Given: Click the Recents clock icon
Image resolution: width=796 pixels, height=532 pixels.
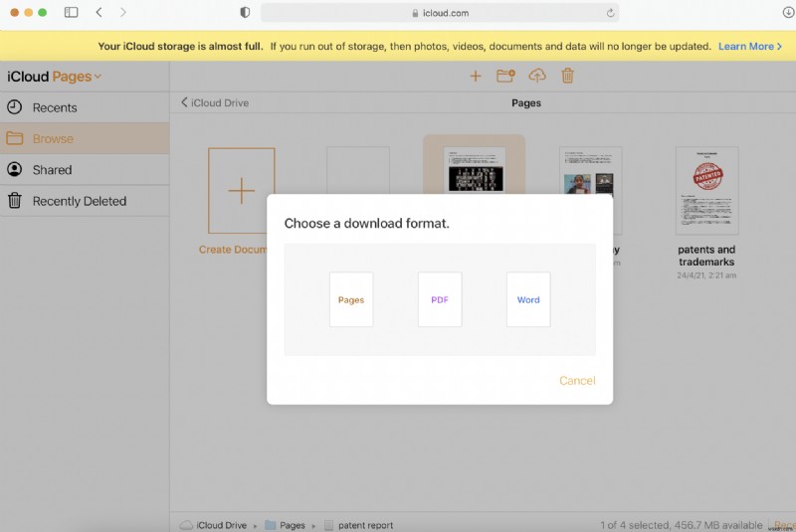Looking at the screenshot, I should point(15,107).
